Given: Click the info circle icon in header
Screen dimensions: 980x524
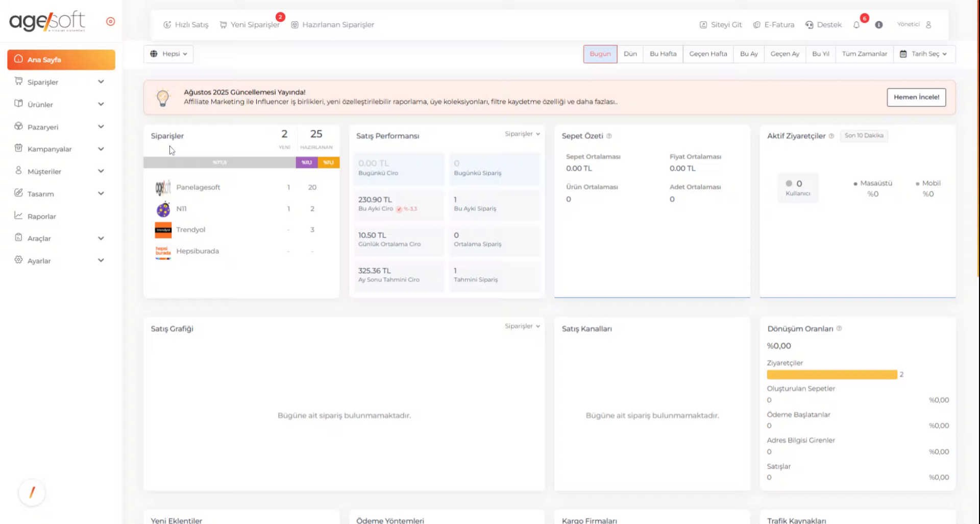Looking at the screenshot, I should [878, 25].
